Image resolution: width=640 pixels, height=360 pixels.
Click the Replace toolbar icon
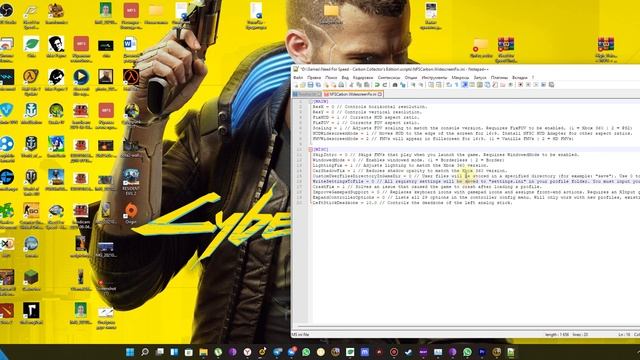tap(402, 85)
